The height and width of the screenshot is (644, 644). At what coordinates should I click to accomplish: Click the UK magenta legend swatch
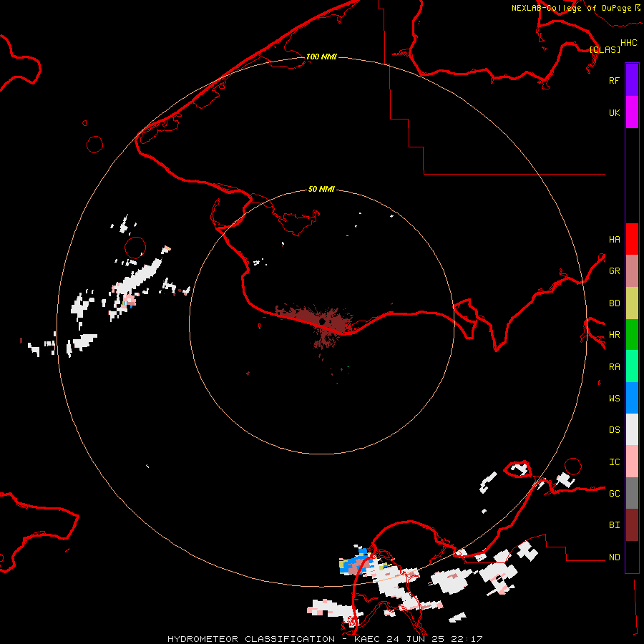click(x=632, y=112)
